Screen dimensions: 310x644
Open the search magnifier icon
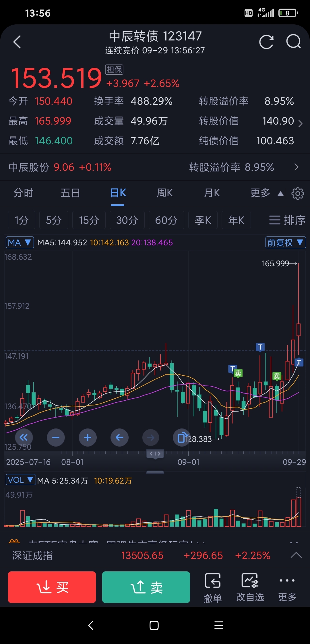(x=293, y=42)
